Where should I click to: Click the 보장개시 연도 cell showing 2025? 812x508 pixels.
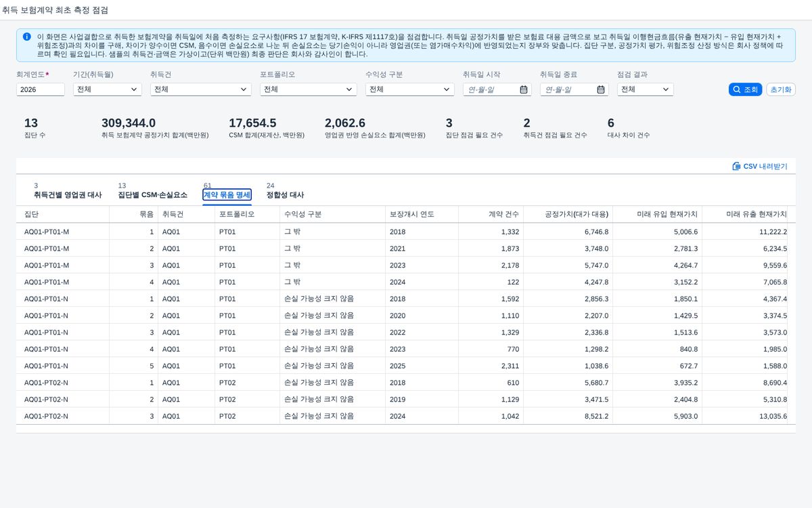[422, 366]
